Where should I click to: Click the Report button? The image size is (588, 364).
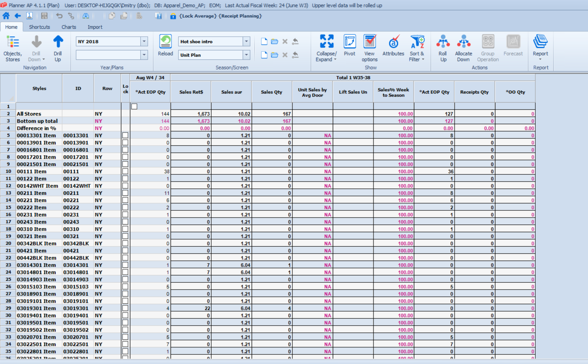[x=540, y=42]
